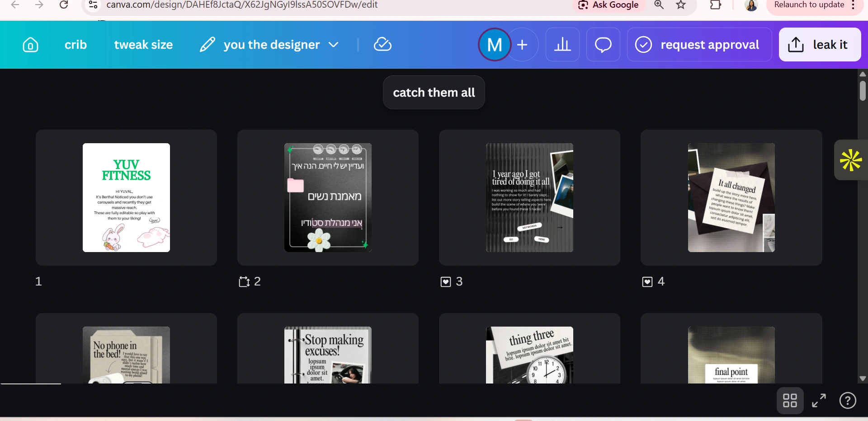This screenshot has width=868, height=421.
Task: Open the tweak size menu
Action: 143,45
